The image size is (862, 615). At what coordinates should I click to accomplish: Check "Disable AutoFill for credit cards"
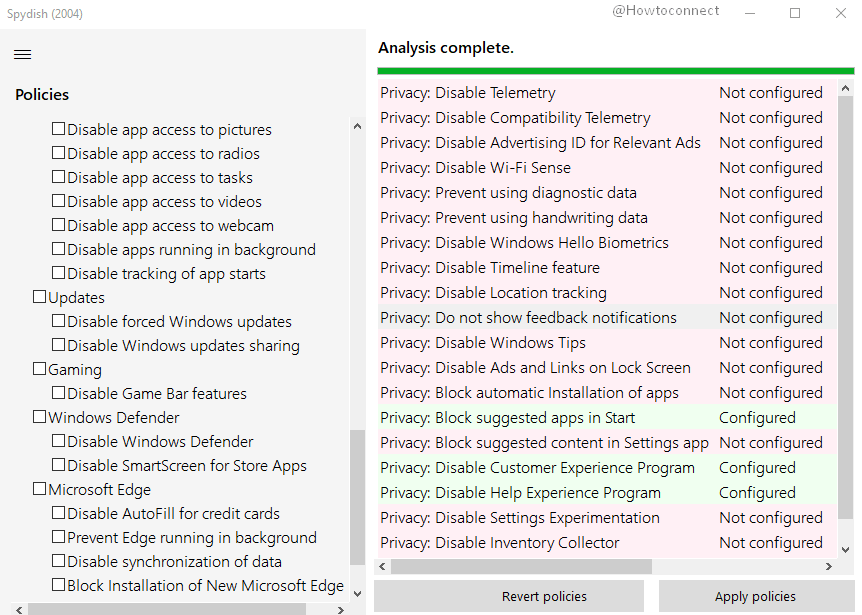(x=58, y=513)
